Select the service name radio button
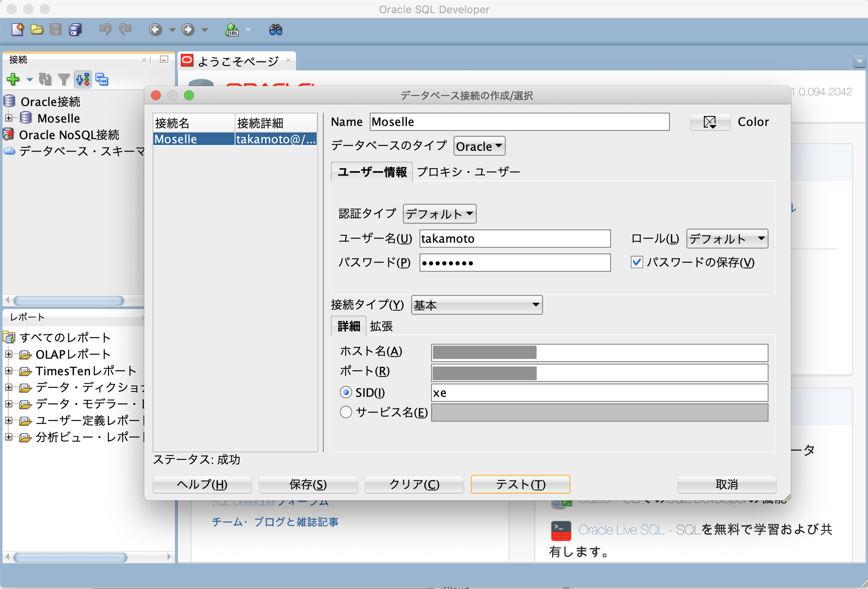The image size is (868, 589). 346,412
